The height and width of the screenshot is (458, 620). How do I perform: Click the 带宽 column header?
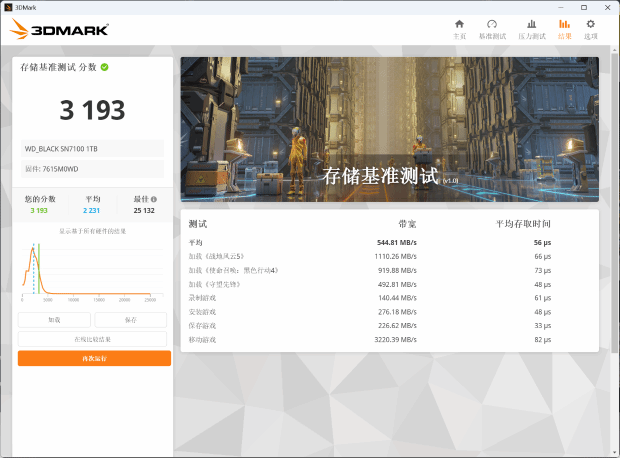(x=407, y=224)
